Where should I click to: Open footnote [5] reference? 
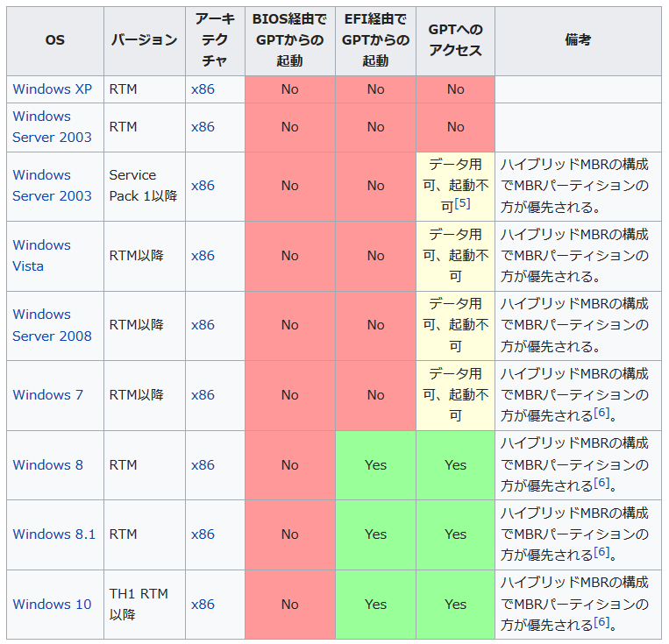(x=463, y=204)
